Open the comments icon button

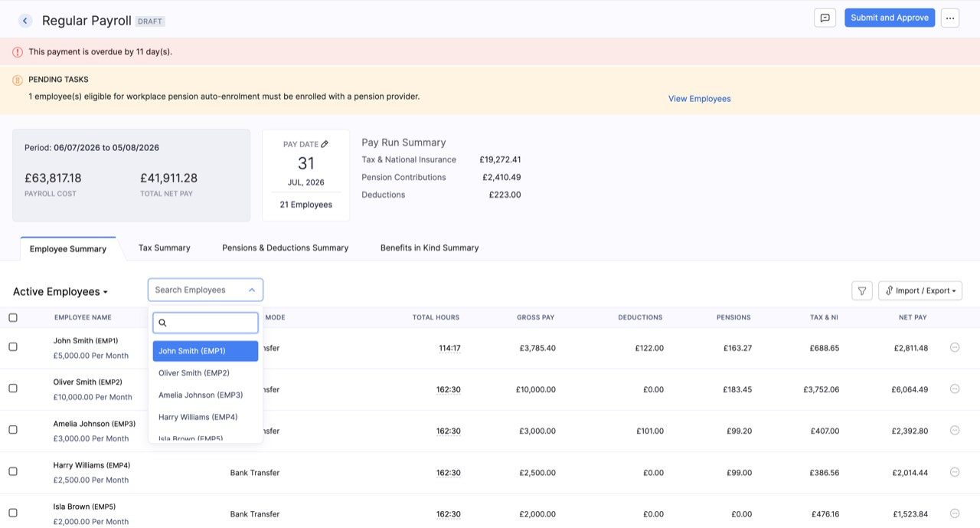click(x=825, y=18)
